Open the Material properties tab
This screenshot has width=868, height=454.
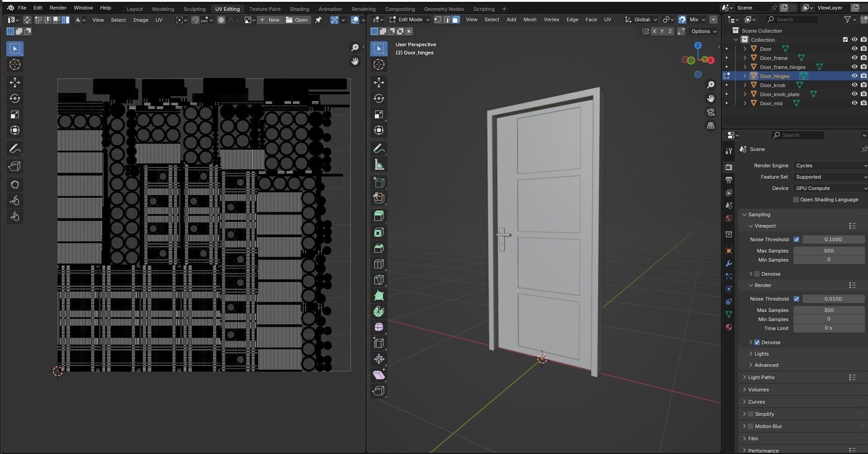(x=729, y=327)
